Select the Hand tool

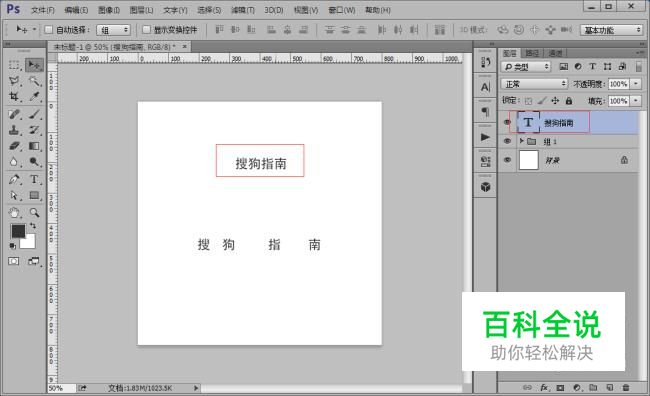coord(14,213)
